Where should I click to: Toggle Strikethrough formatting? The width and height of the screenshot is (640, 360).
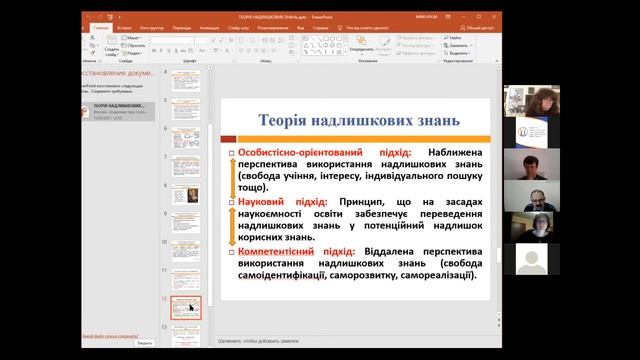tap(183, 51)
